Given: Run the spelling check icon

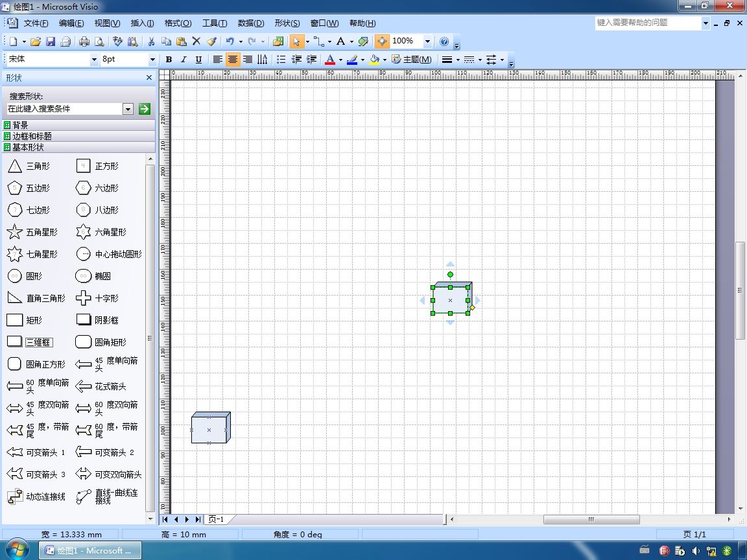Looking at the screenshot, I should coord(117,41).
